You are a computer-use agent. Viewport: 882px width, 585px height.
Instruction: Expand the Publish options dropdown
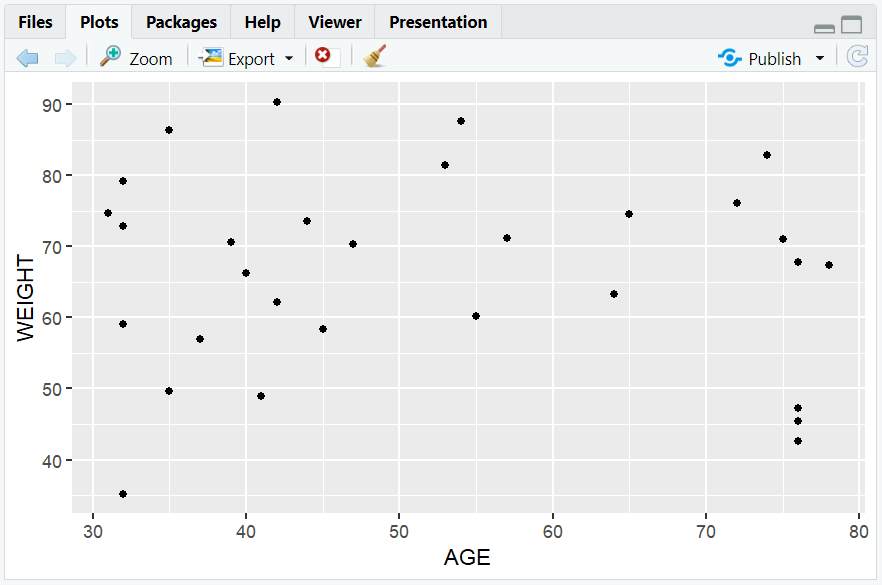(817, 58)
